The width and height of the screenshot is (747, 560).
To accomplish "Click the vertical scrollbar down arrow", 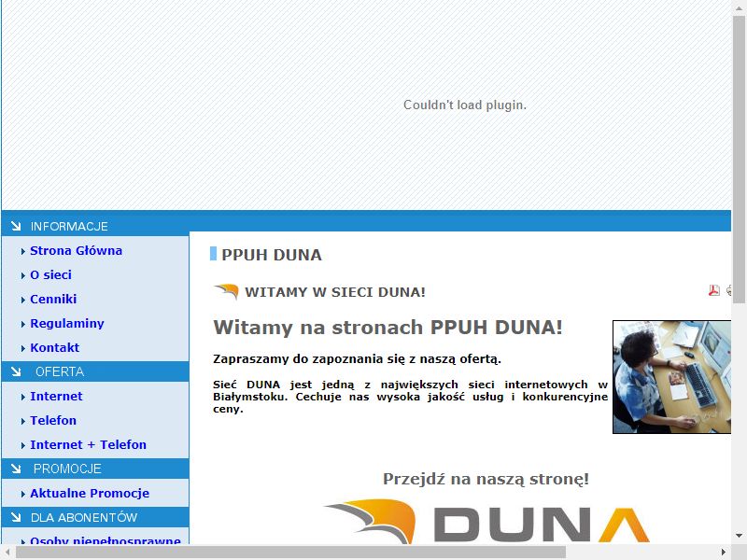I will [x=739, y=536].
